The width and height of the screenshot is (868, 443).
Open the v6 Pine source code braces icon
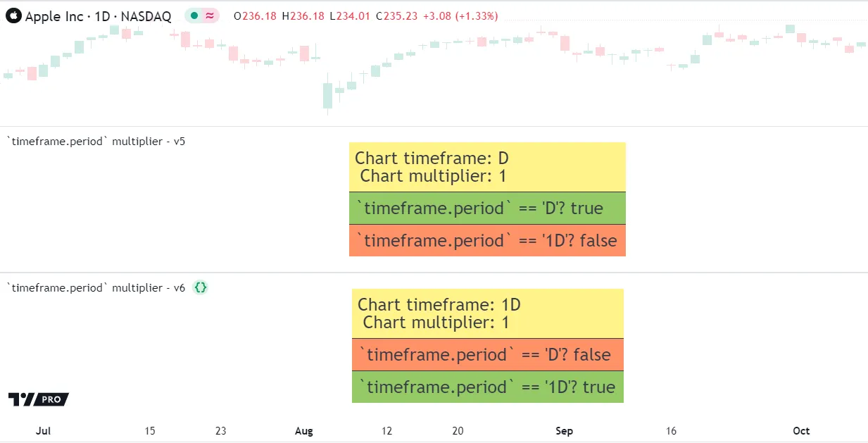[201, 287]
